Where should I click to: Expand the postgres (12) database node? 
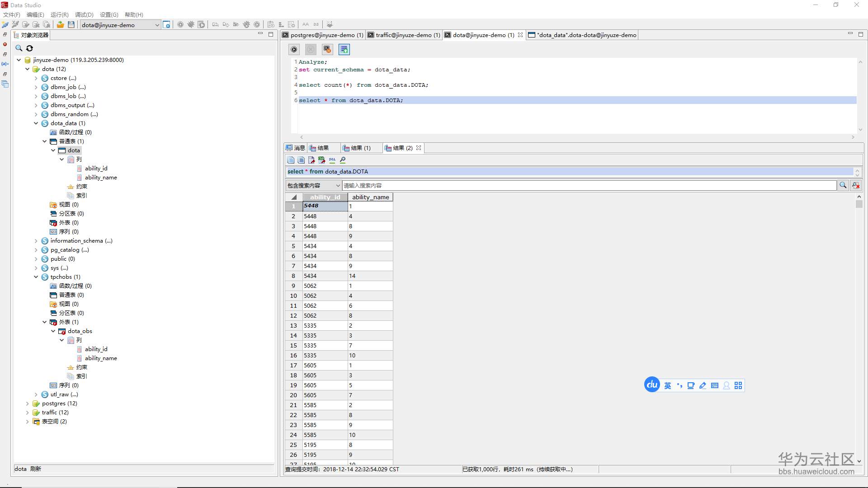tap(28, 404)
